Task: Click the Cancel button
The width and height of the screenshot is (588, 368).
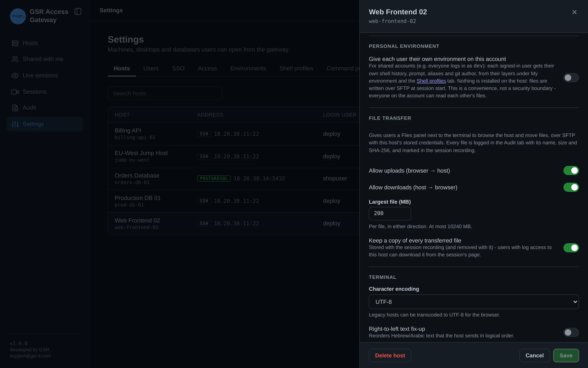Action: click(x=534, y=355)
